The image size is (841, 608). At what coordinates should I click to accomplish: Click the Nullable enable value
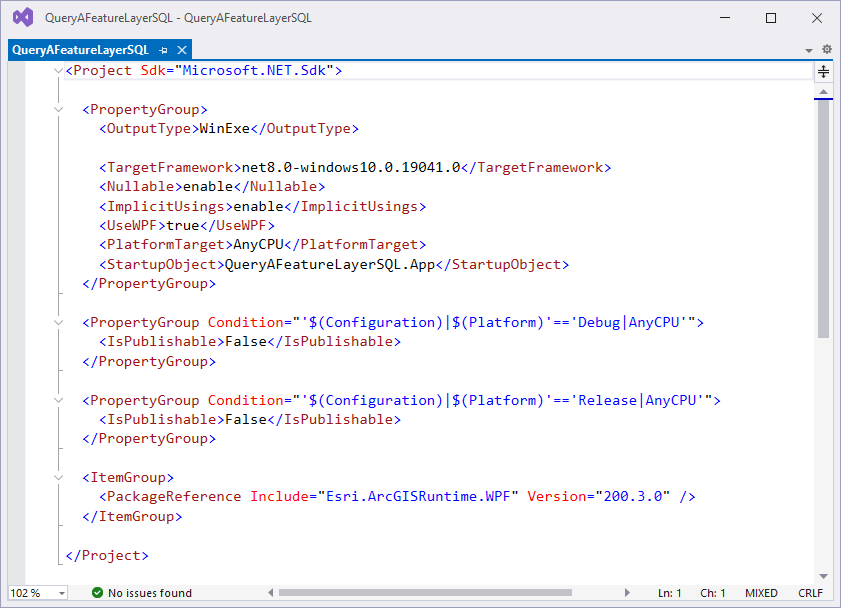tap(208, 187)
